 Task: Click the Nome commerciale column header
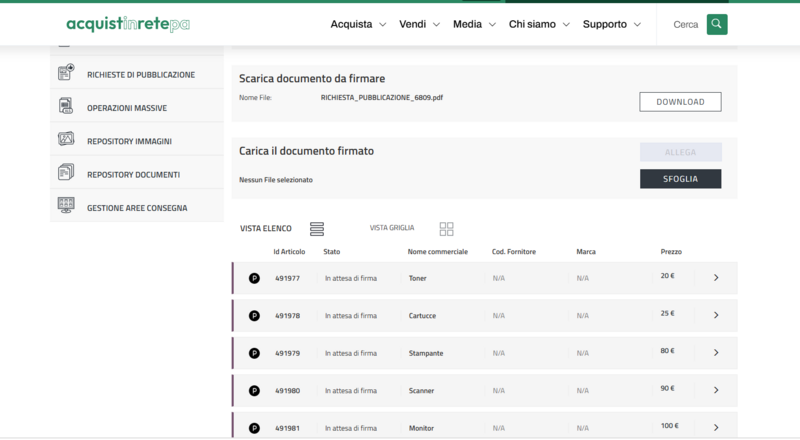click(x=438, y=252)
